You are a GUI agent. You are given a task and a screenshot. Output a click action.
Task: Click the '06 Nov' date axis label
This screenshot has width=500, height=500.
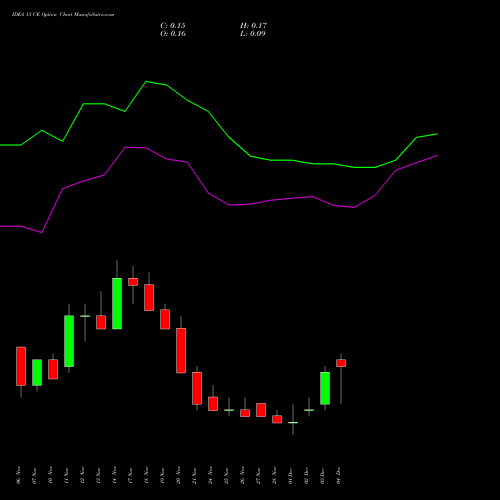tap(18, 475)
